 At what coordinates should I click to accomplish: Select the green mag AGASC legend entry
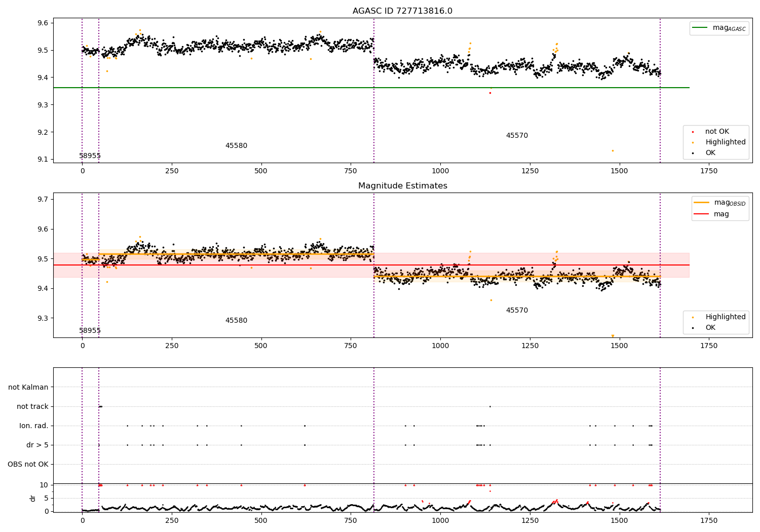(x=719, y=28)
